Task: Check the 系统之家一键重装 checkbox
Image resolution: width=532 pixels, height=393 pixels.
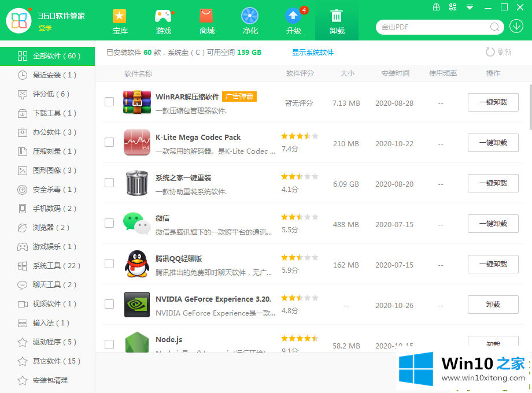Action: 109,183
